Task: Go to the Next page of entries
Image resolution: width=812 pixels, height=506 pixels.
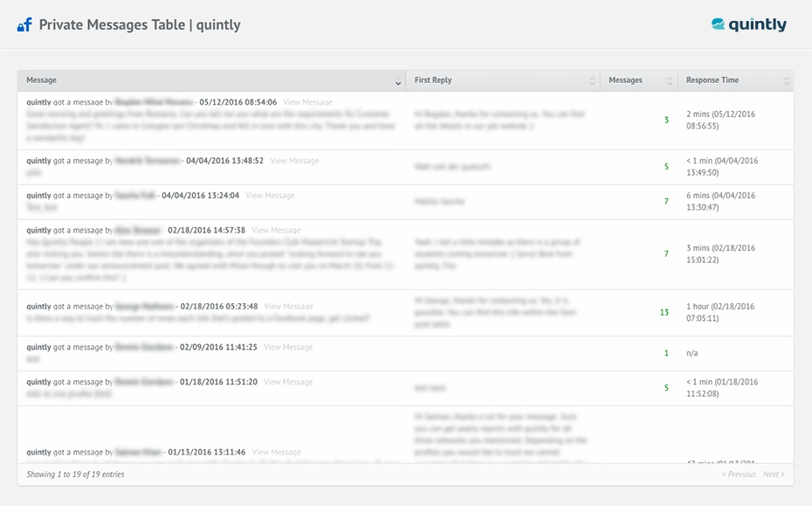Action: click(774, 475)
